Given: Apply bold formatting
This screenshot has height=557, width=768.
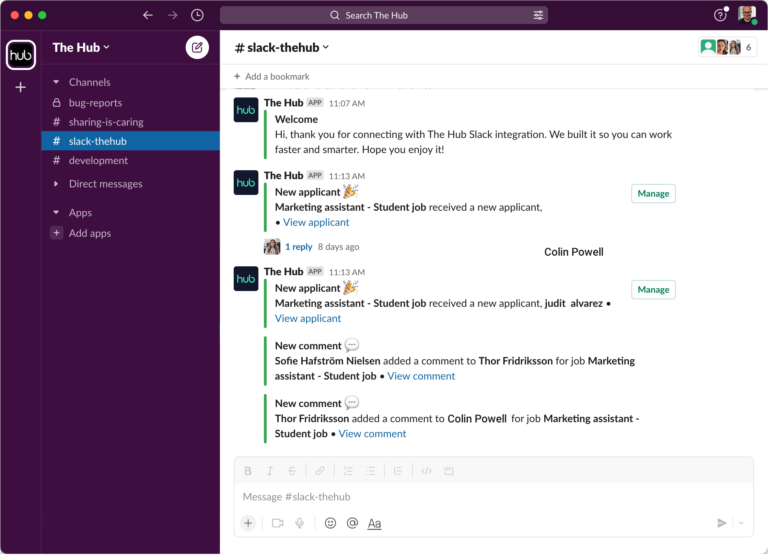Looking at the screenshot, I should [x=248, y=471].
